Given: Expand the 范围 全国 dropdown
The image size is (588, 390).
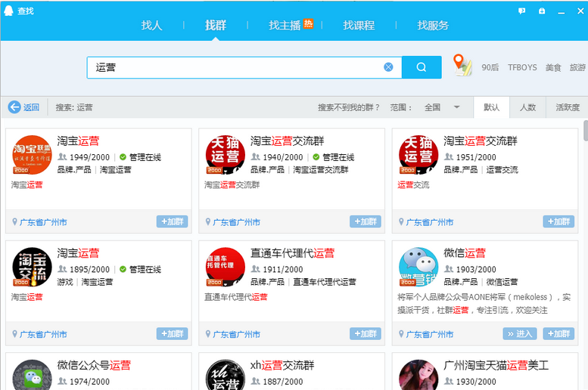Looking at the screenshot, I should [442, 107].
